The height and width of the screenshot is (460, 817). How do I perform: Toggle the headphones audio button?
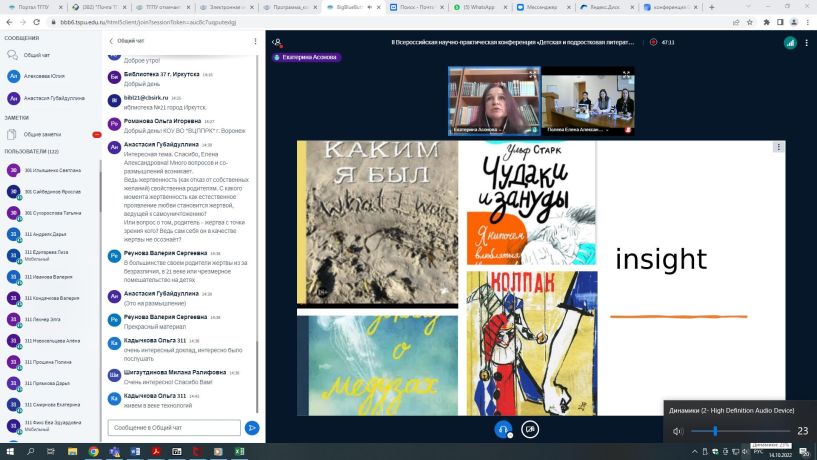point(503,429)
